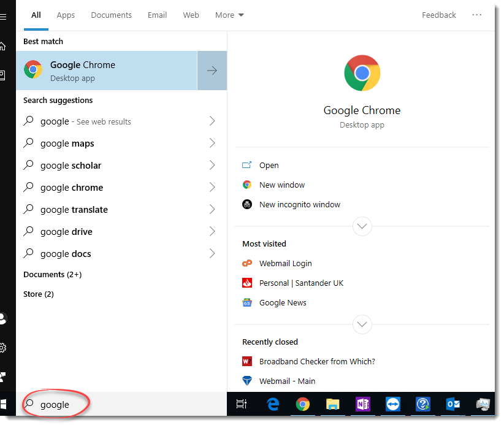This screenshot has width=504, height=425.
Task: Open the More filter dropdown
Action: point(229,15)
